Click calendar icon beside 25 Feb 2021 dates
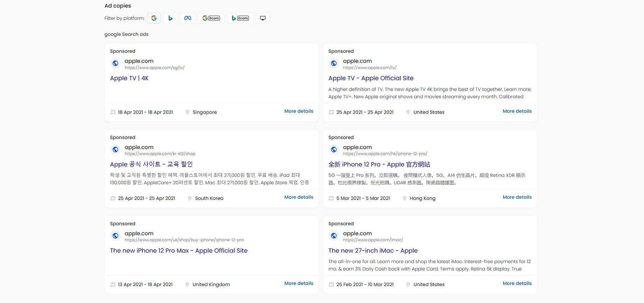Image resolution: width=644 pixels, height=303 pixels. pos(331,285)
